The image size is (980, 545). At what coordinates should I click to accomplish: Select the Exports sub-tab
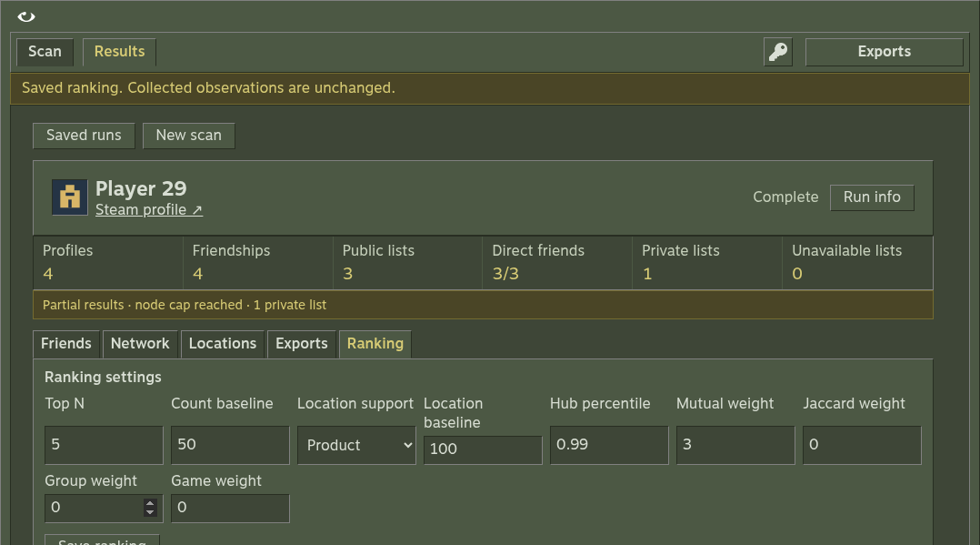click(x=301, y=344)
